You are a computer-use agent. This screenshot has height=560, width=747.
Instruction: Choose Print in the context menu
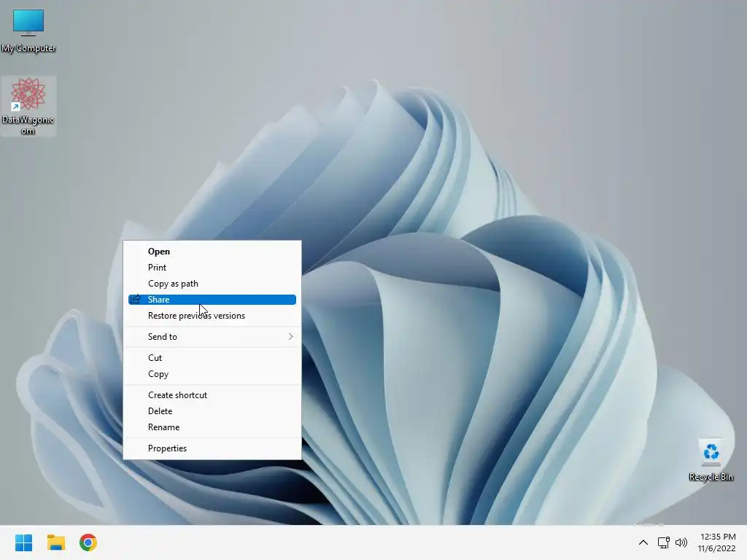point(212,268)
